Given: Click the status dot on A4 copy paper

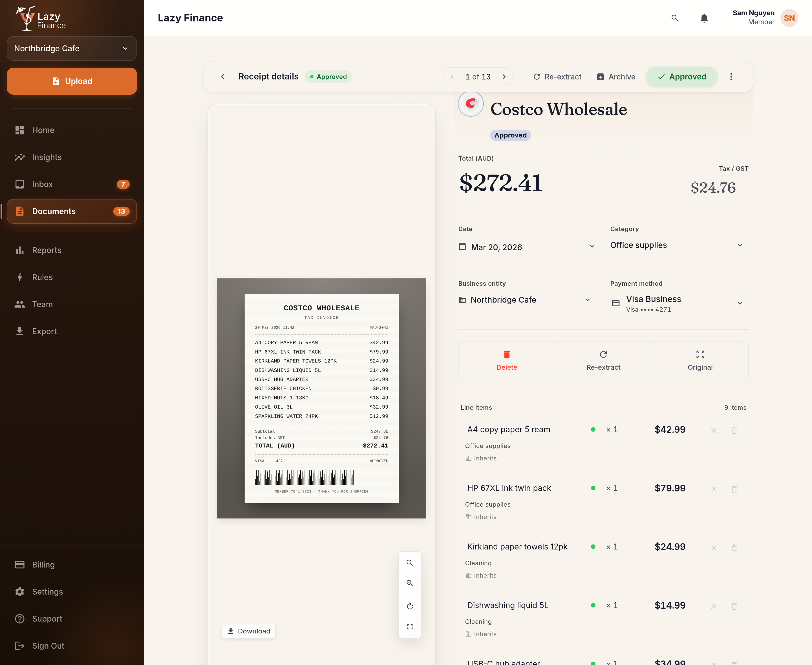Looking at the screenshot, I should pos(593,429).
